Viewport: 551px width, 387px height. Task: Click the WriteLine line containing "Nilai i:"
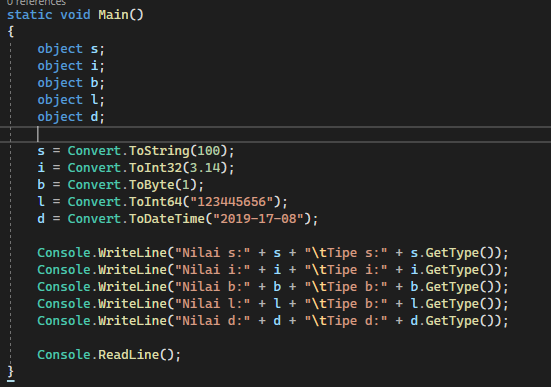[273, 270]
